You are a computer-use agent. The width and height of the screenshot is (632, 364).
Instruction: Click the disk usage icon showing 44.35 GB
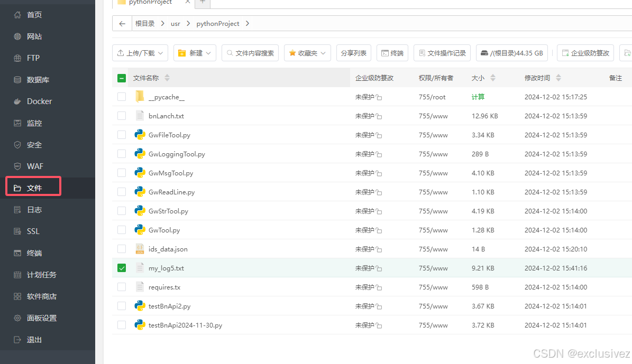pos(511,53)
